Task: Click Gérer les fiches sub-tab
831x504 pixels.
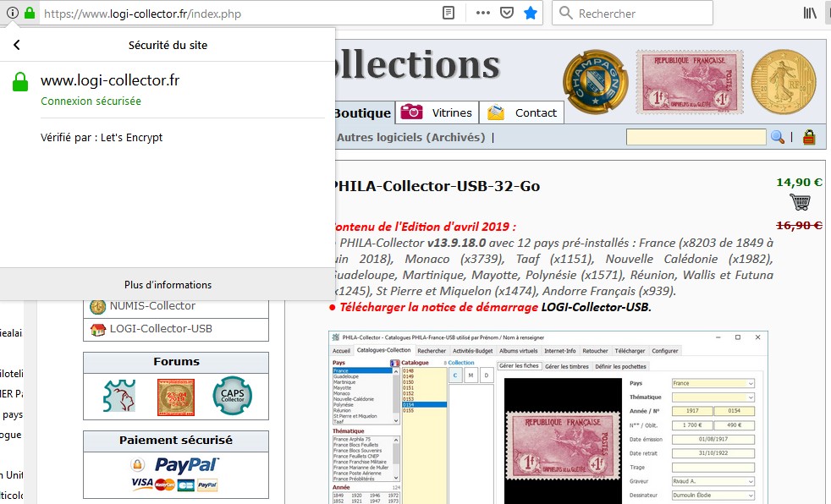Action: coord(519,366)
